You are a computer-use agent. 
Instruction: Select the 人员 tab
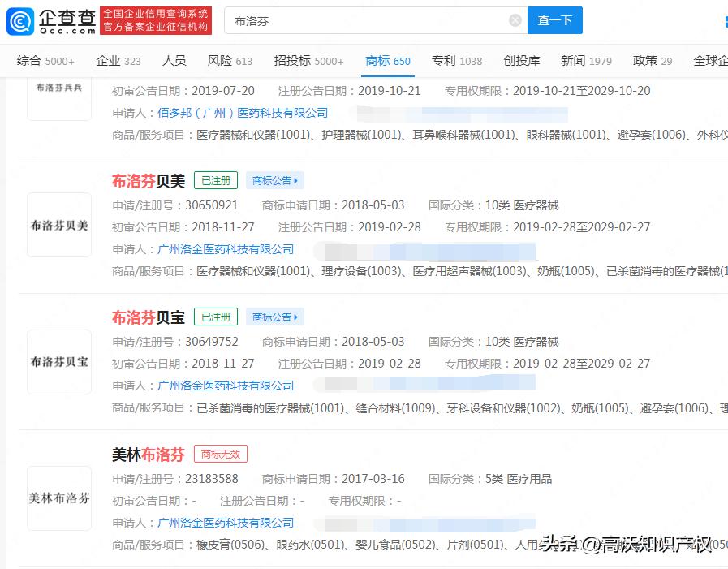click(174, 61)
